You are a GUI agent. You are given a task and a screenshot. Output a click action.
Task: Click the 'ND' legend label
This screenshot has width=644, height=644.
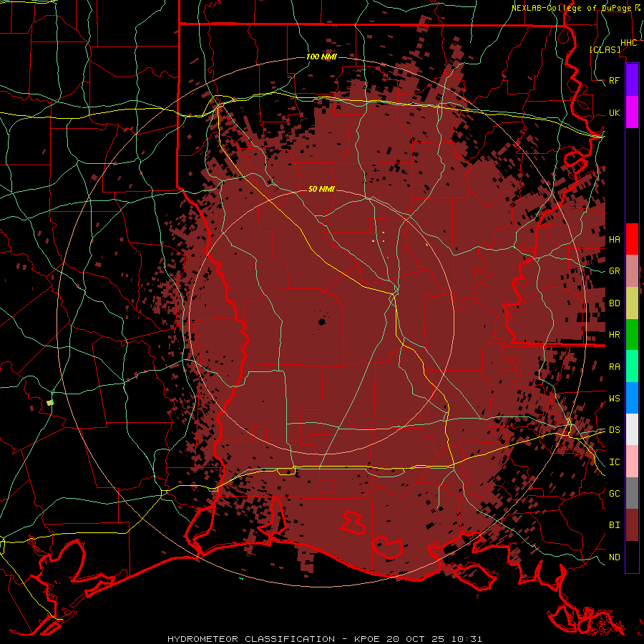[614, 557]
